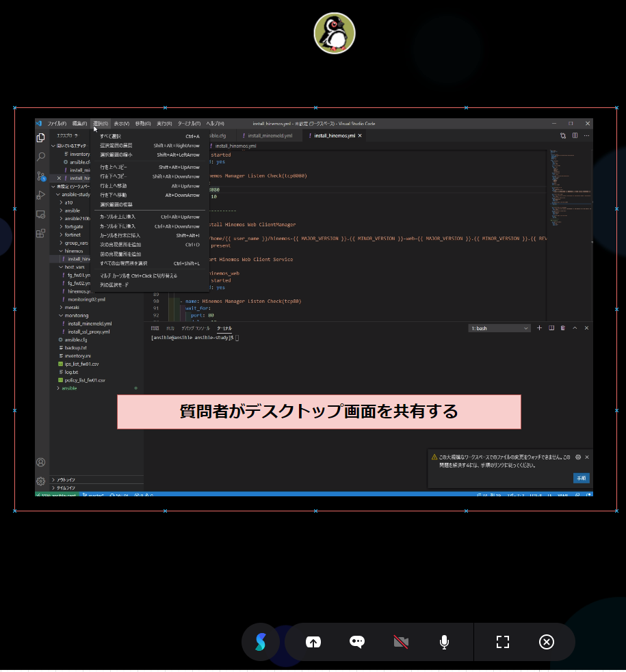626x672 pixels.
Task: Click the 手順 button in notification
Action: click(581, 479)
